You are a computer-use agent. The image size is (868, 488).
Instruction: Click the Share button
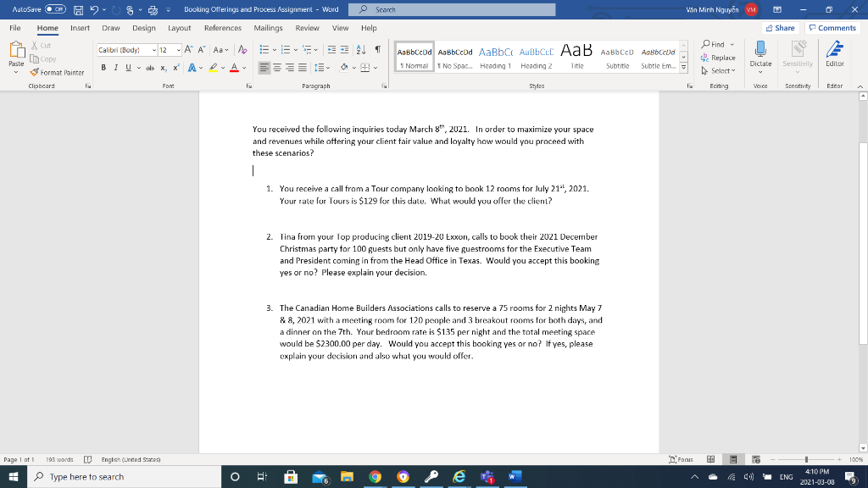779,27
